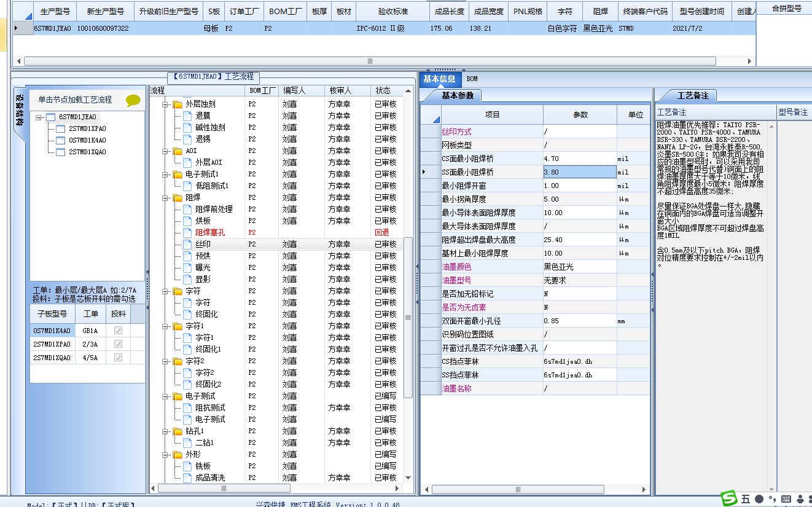The height and width of the screenshot is (507, 812).
Task: Collapse the AOI process group
Action: tap(166, 151)
